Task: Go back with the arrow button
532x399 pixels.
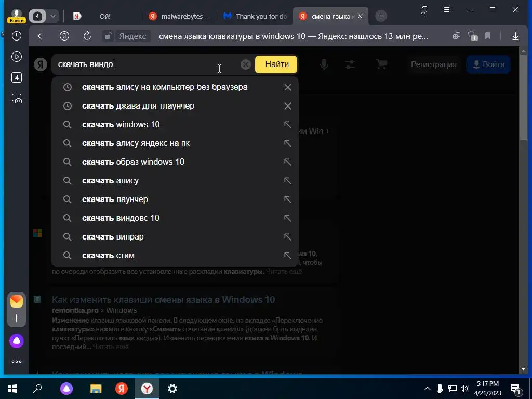Action: [x=42, y=36]
